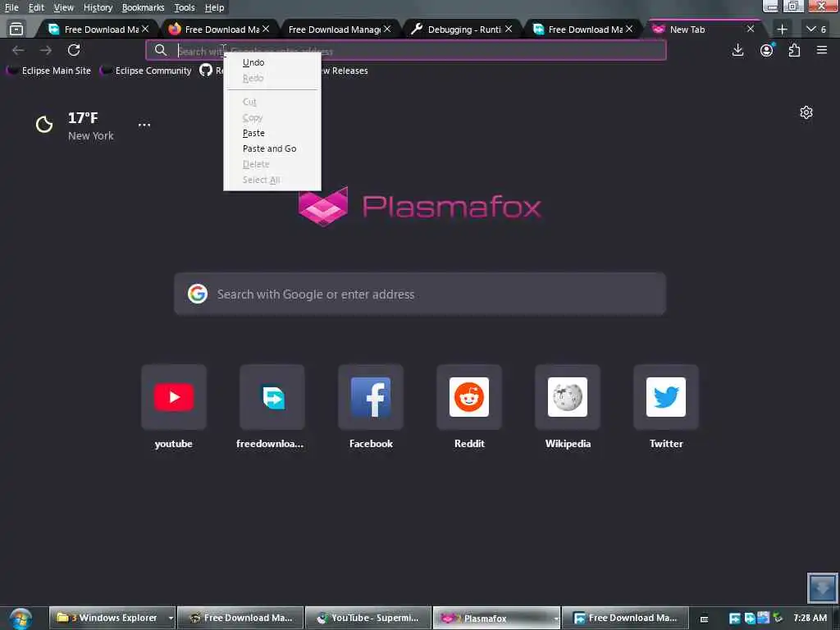Choose Paste and Go from context menu

[272, 148]
